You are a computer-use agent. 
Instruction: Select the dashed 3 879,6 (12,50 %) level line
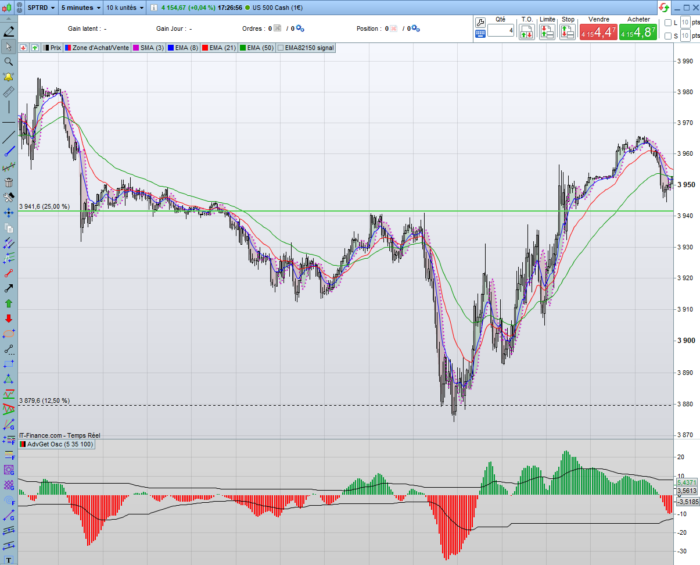pos(346,406)
